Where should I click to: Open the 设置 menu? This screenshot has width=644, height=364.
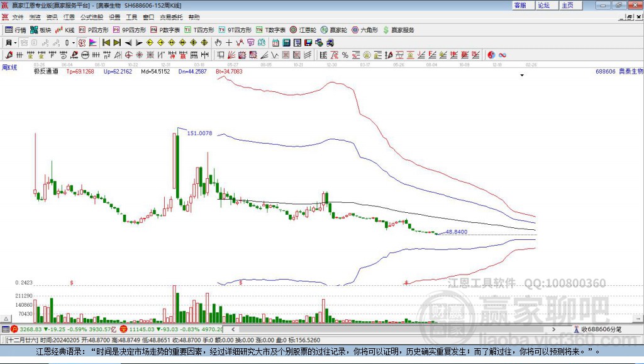[114, 17]
